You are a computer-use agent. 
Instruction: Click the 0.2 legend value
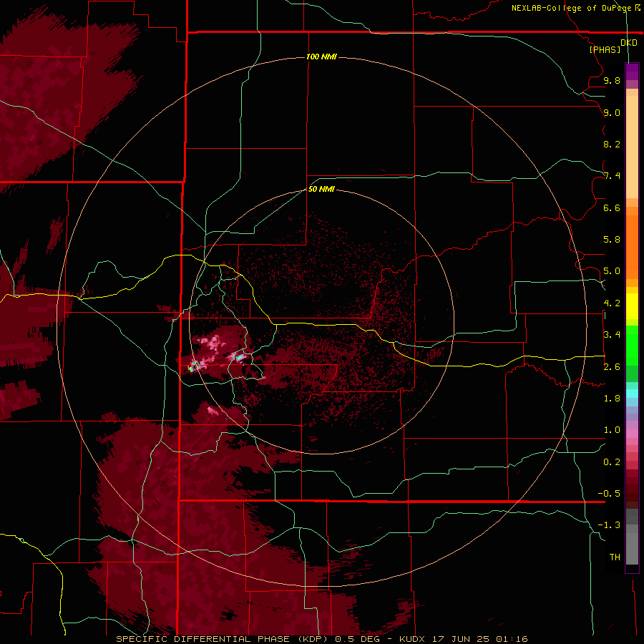pos(612,462)
